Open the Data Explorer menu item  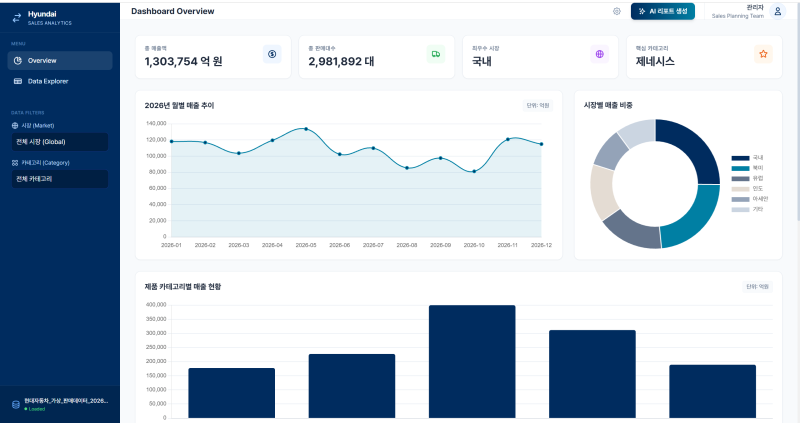tap(60, 81)
